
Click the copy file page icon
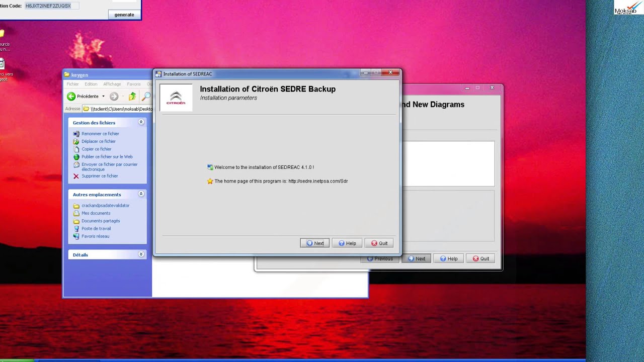(x=76, y=149)
